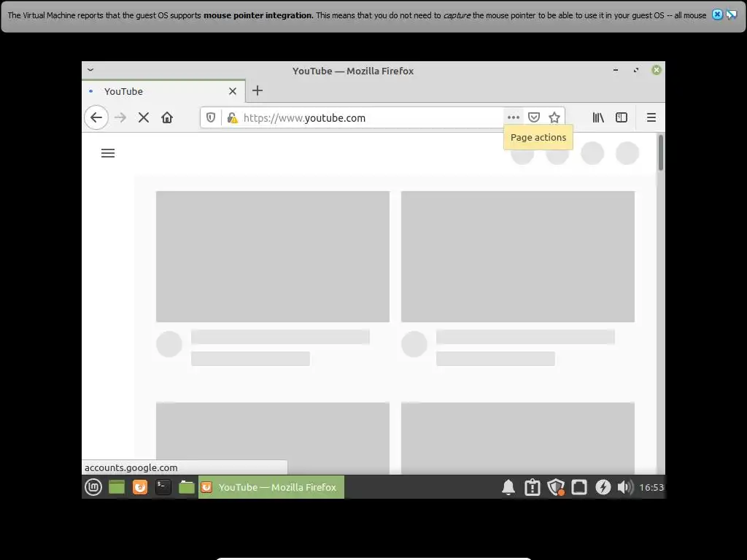Open the clock showing 16:53
The image size is (747, 560).
[x=651, y=487]
